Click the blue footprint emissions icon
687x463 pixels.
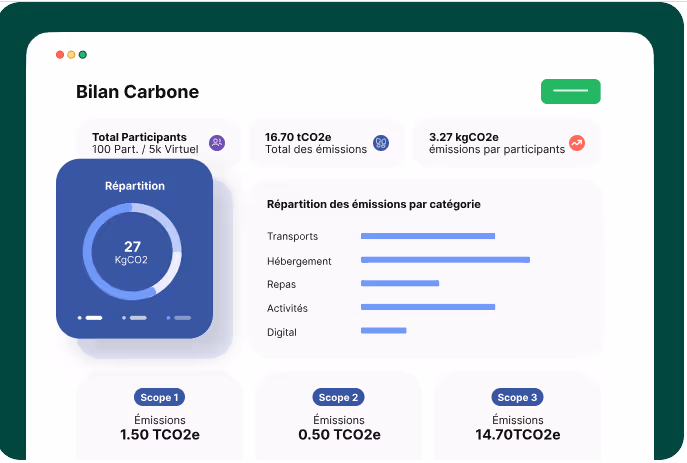381,143
